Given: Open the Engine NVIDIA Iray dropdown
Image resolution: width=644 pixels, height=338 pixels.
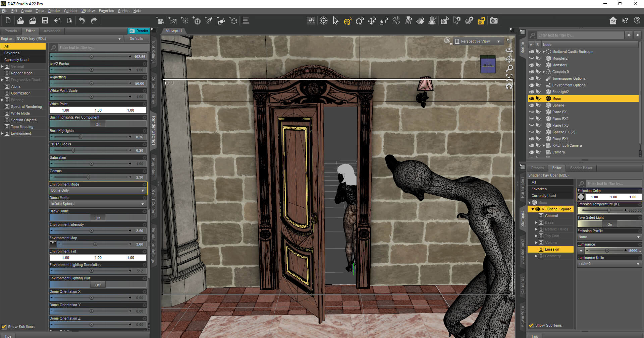Looking at the screenshot, I should [x=69, y=39].
